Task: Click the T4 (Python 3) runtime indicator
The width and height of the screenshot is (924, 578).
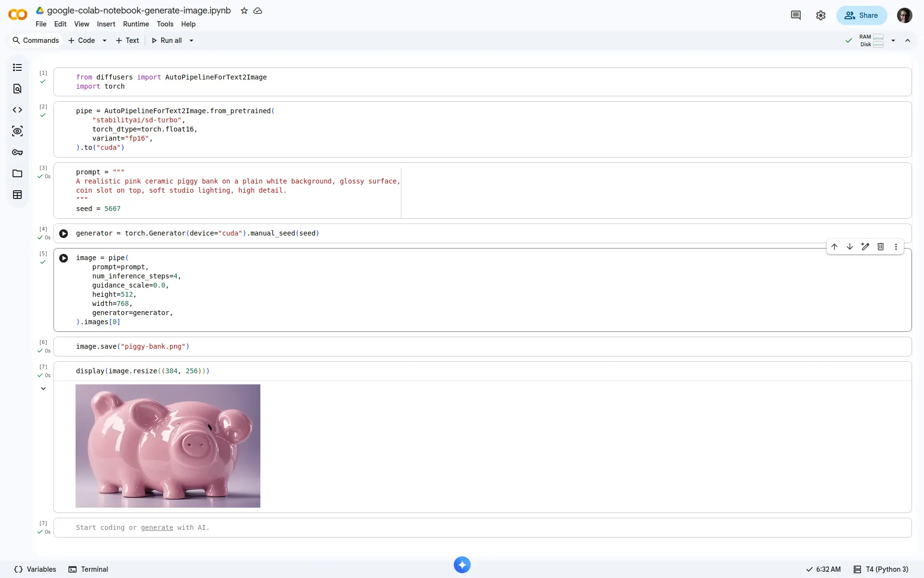Action: (881, 569)
